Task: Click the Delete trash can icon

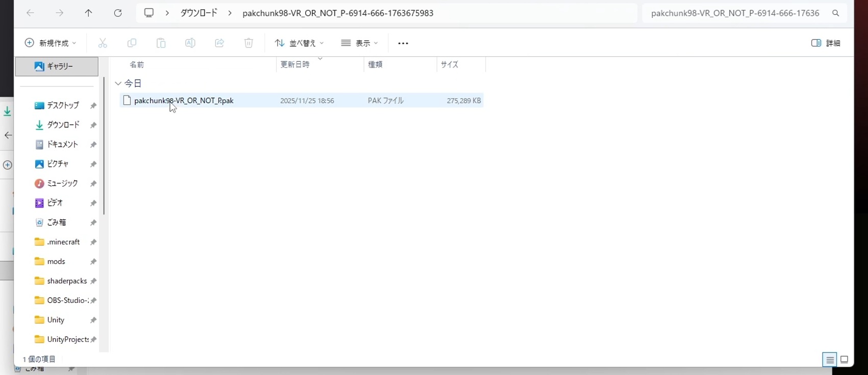Action: click(x=249, y=43)
